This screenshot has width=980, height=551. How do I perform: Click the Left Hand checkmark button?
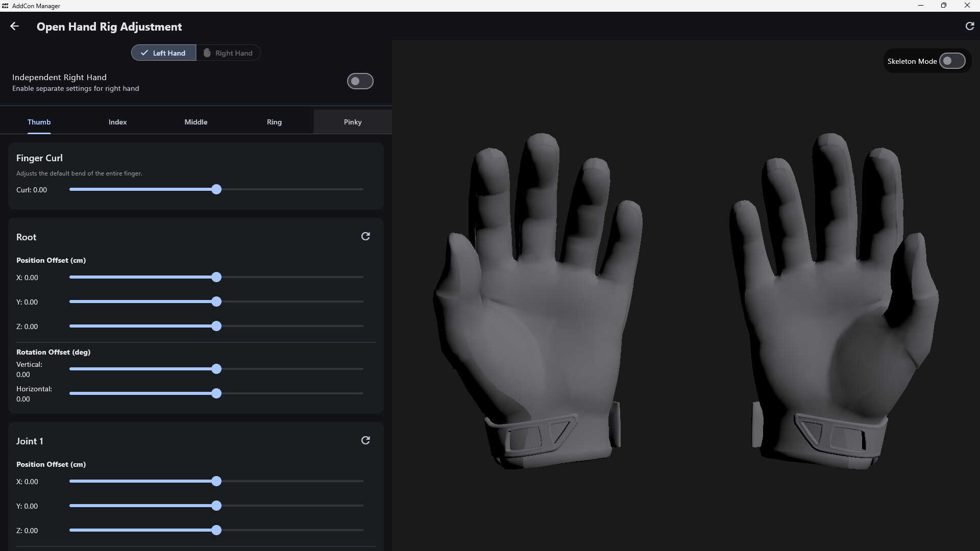[163, 53]
